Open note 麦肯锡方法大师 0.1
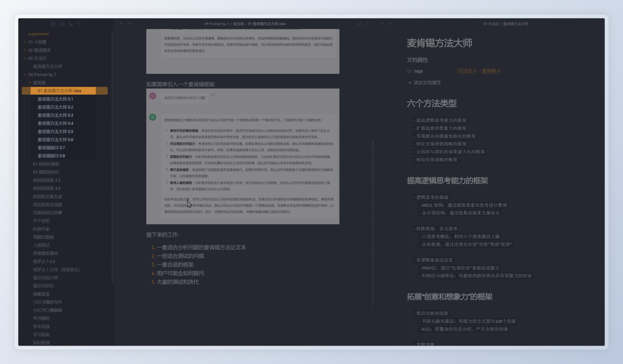This screenshot has height=364, width=623. coord(55,99)
